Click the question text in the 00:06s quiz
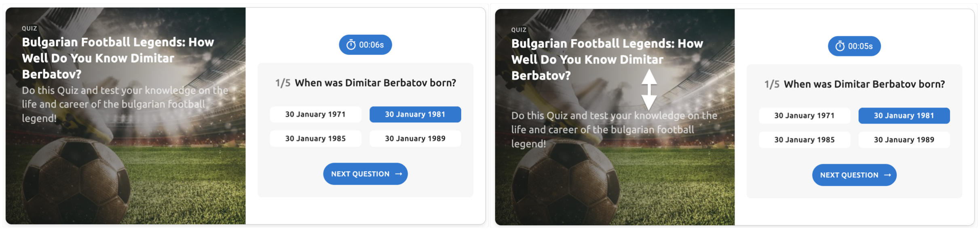Screen dimensions: 980x234 [375, 83]
